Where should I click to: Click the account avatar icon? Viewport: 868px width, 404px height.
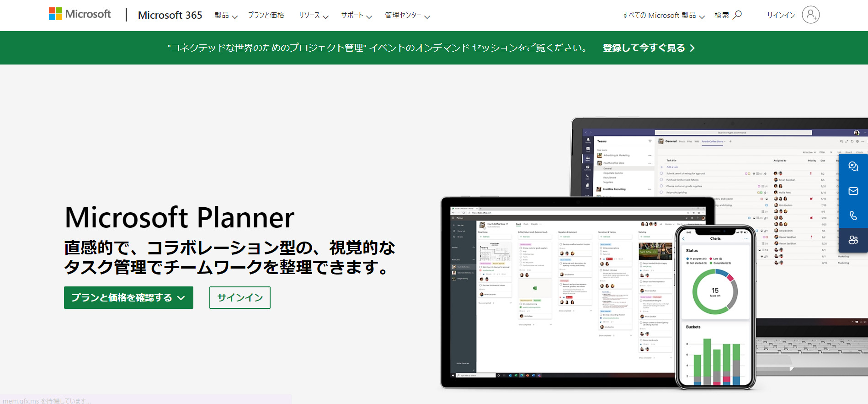click(810, 15)
